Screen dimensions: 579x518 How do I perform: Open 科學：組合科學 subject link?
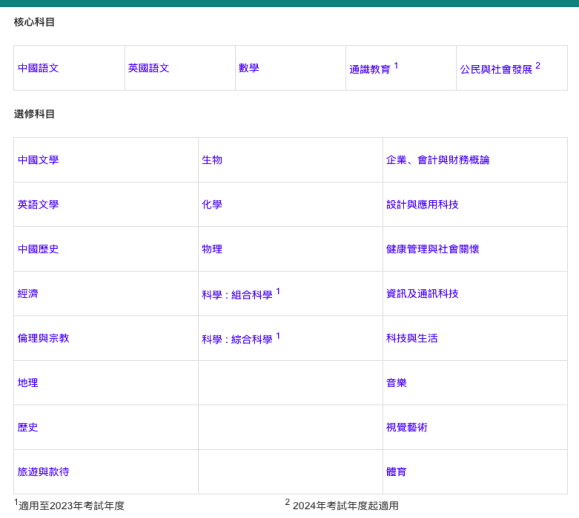[x=237, y=295]
